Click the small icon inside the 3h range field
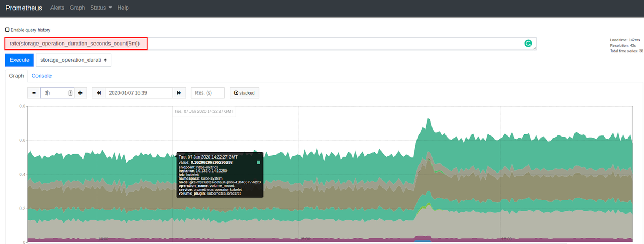The image size is (644, 244). 70,93
